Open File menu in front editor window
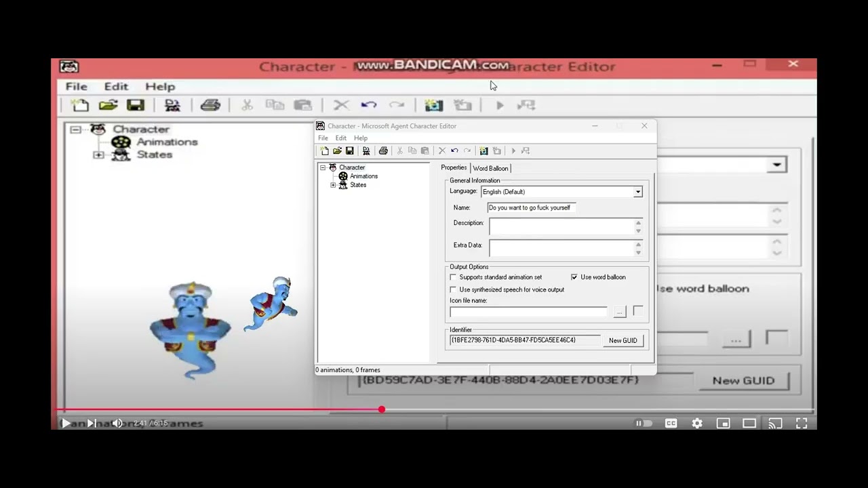Image resolution: width=868 pixels, height=488 pixels. (x=323, y=138)
